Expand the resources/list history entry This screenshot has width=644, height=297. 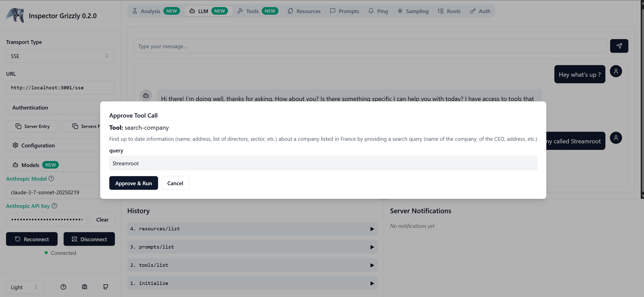pos(252,229)
